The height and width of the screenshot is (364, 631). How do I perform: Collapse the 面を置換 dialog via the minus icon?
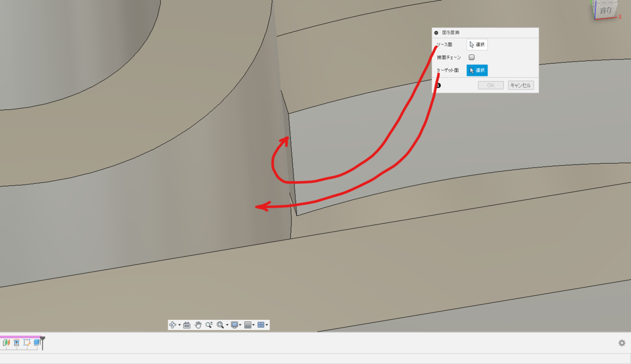point(437,33)
